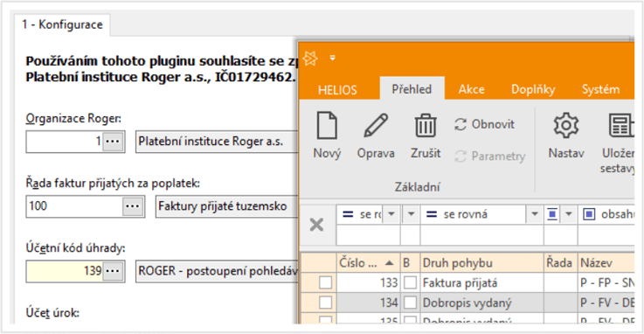The height and width of the screenshot is (334, 644).
Task: Open Nastav settings gear
Action: pos(566,136)
